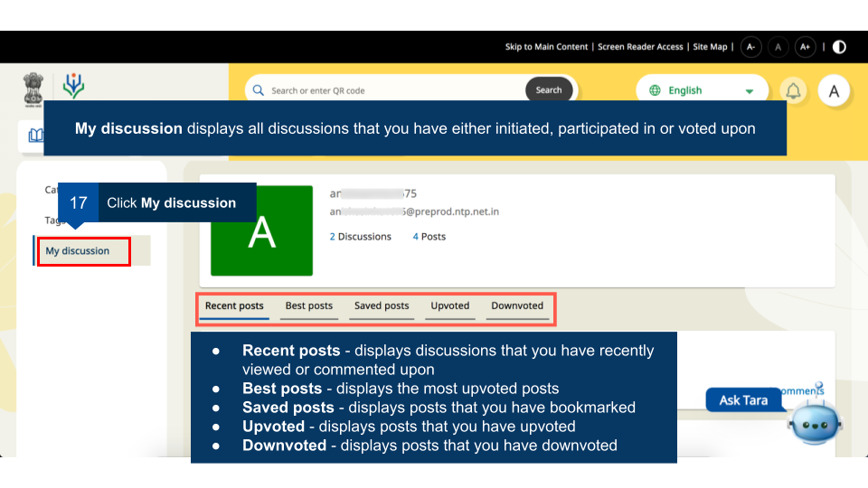Select the Recent posts tab
Viewport: 868px width, 488px height.
point(234,306)
